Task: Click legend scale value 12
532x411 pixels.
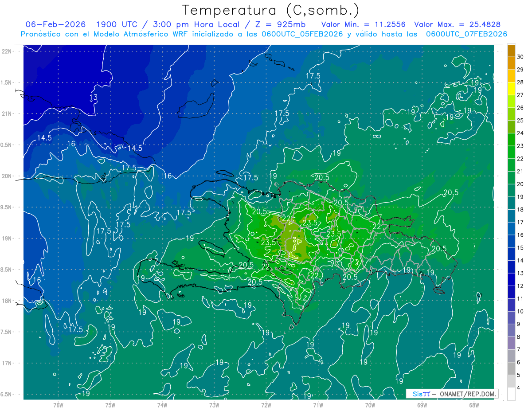Action: click(520, 286)
